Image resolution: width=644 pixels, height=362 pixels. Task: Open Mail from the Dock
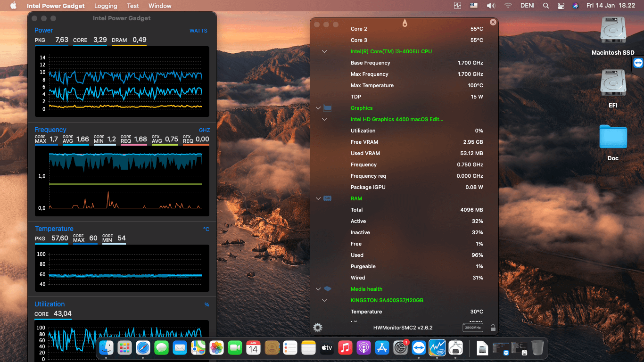point(180,348)
